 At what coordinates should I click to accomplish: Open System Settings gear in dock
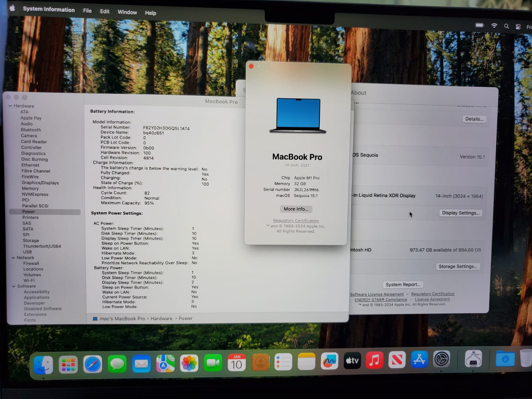[442, 359]
